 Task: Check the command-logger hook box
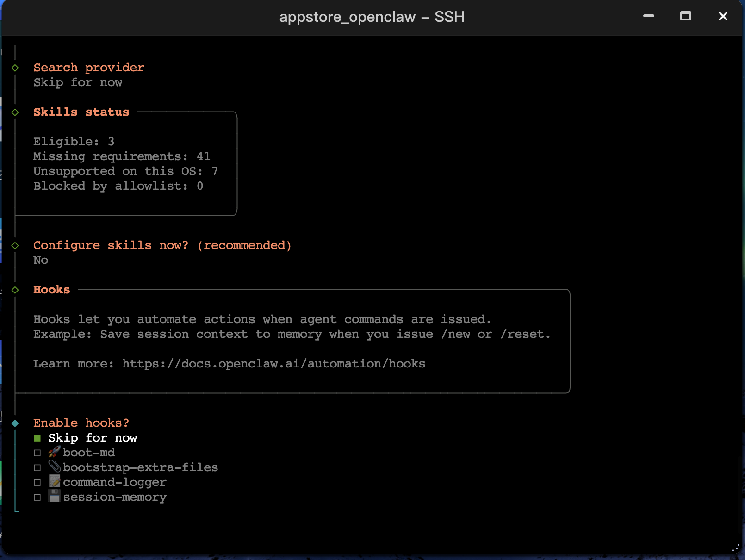pyautogui.click(x=37, y=483)
